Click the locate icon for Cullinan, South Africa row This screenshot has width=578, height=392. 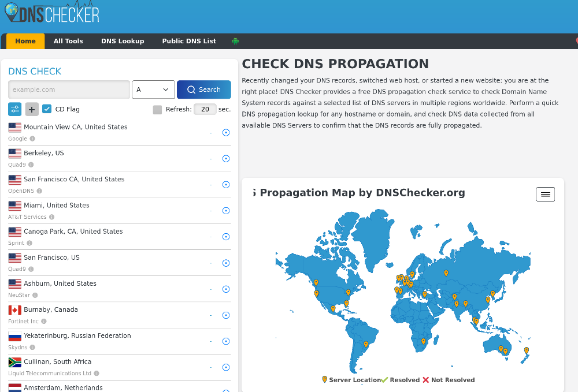click(226, 367)
